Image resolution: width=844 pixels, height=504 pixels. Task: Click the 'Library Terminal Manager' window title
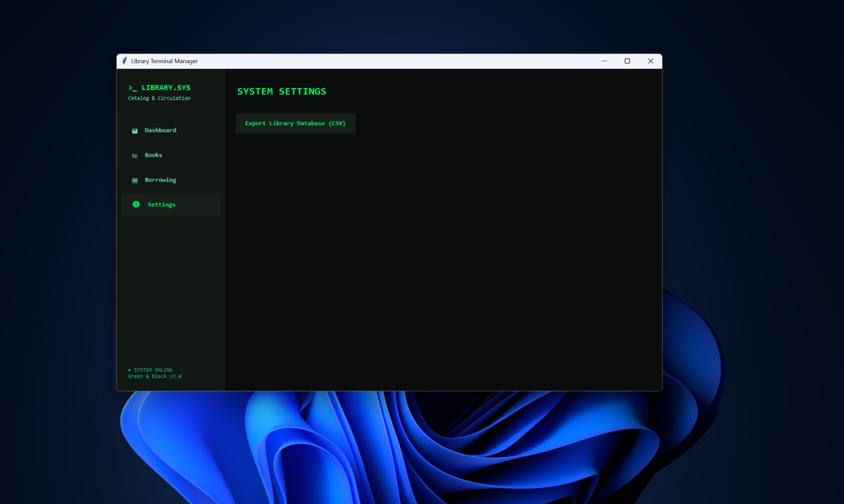click(164, 61)
